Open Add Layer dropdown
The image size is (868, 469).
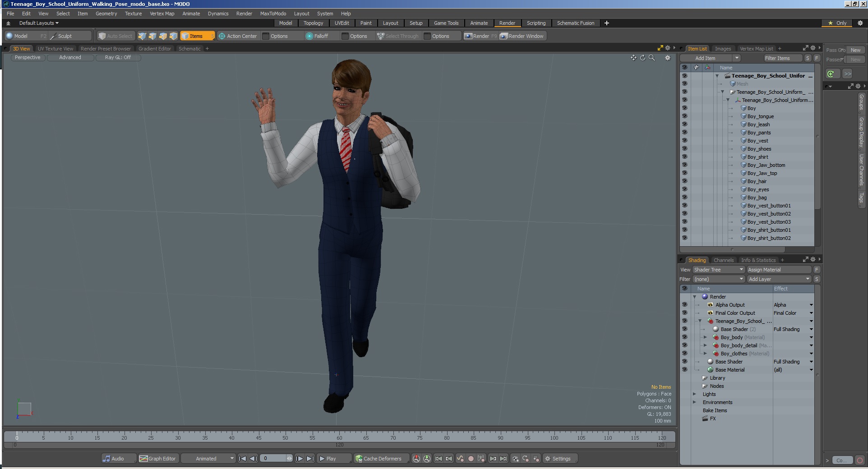(x=779, y=279)
